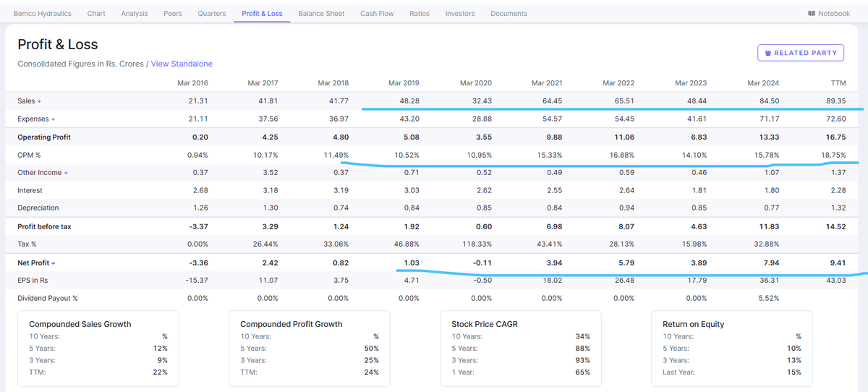Image resolution: width=868 pixels, height=392 pixels.
Task: Click the Operating Profit row label
Action: [x=44, y=137]
